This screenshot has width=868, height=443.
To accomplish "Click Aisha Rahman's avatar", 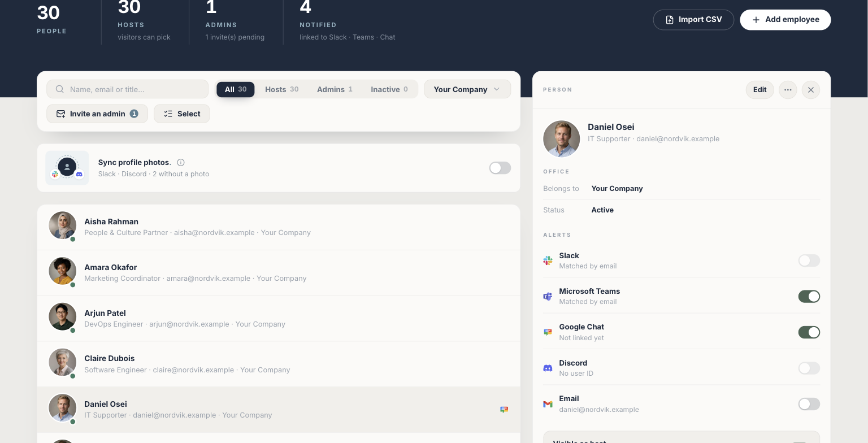I will [62, 225].
